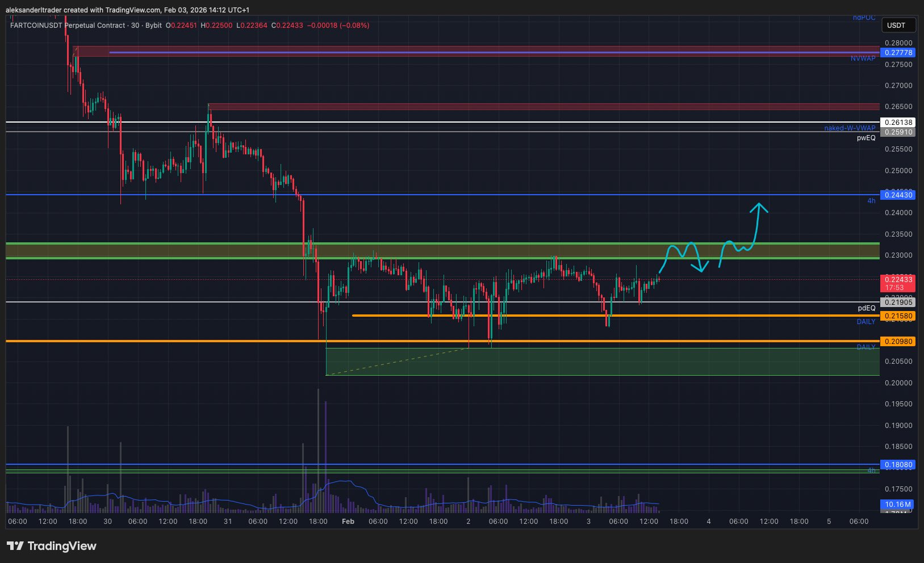Select the green rectangle zone below 0.20980
Screen dimensions: 924x563
[603, 362]
